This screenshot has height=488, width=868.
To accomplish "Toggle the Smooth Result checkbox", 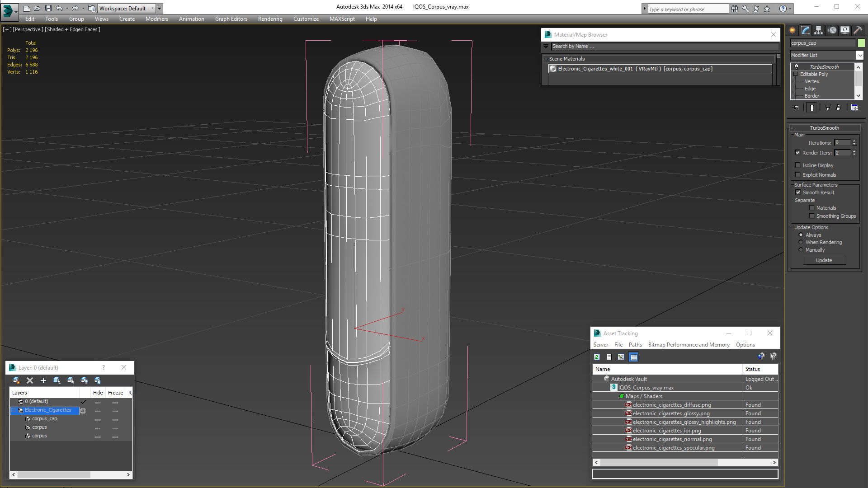I will [798, 192].
